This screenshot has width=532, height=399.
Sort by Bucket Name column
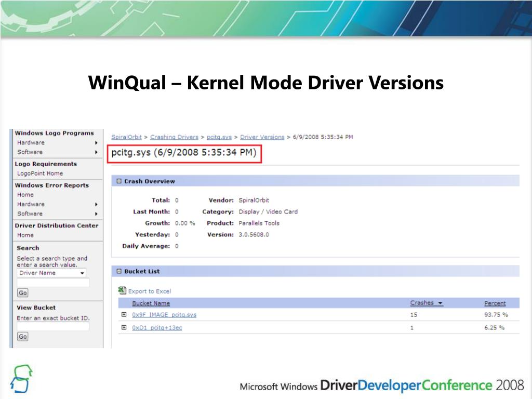[151, 303]
